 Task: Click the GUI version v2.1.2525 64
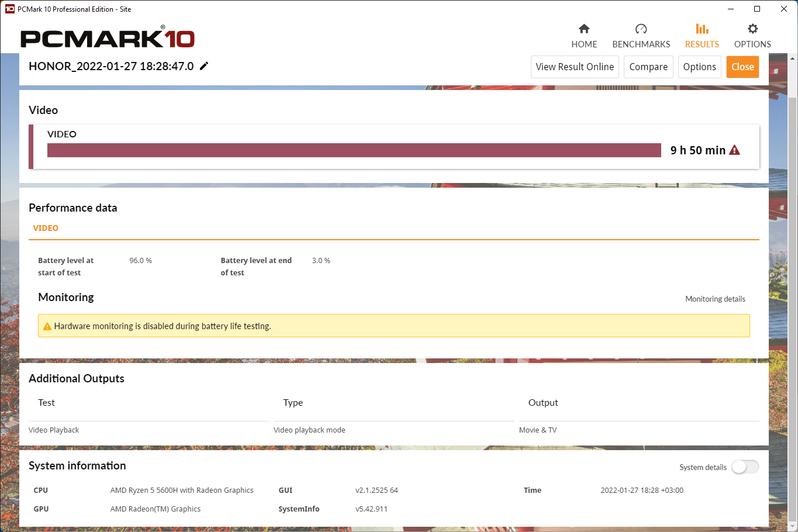click(376, 490)
